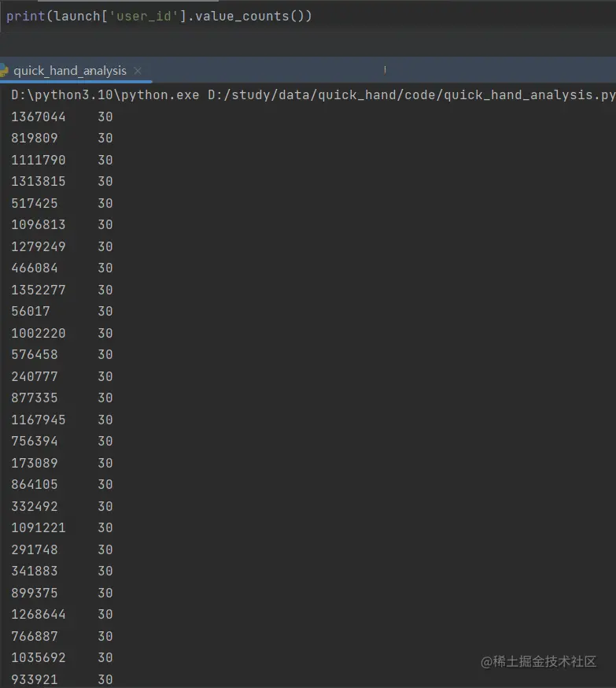Screen dimensions: 616x688
Task: Select output row 1313815
Action: [x=62, y=182]
